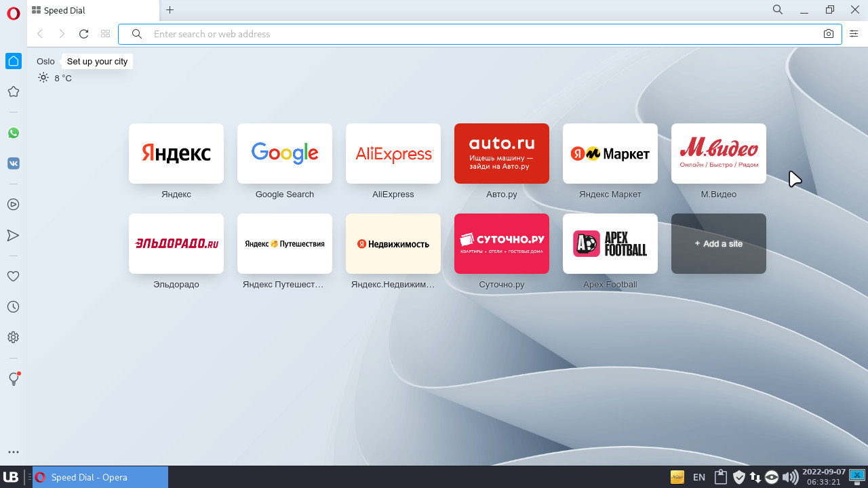Screen dimensions: 868x488
Task: Open a new tab with plus button
Action: pos(170,10)
